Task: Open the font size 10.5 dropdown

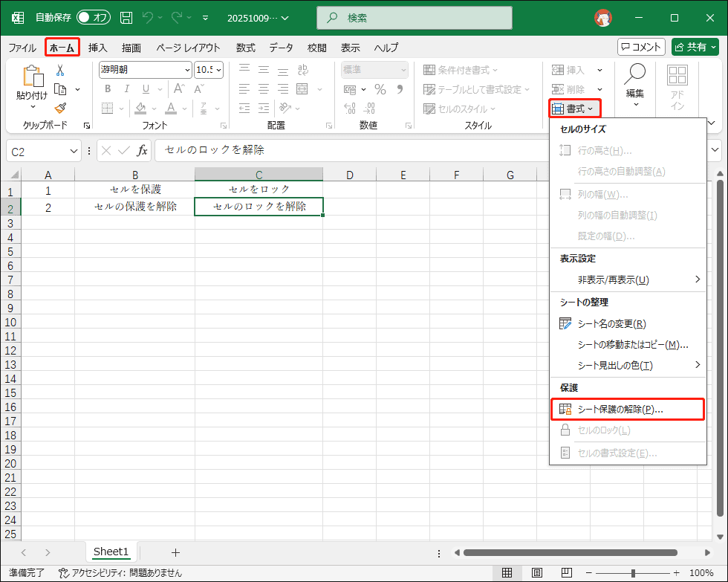Action: point(218,70)
